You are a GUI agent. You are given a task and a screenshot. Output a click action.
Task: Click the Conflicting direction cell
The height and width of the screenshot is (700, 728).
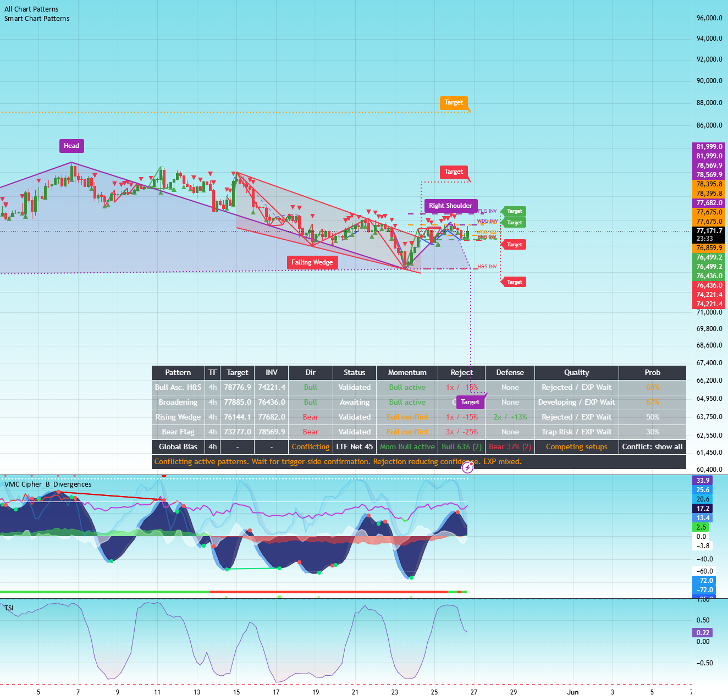tap(311, 447)
